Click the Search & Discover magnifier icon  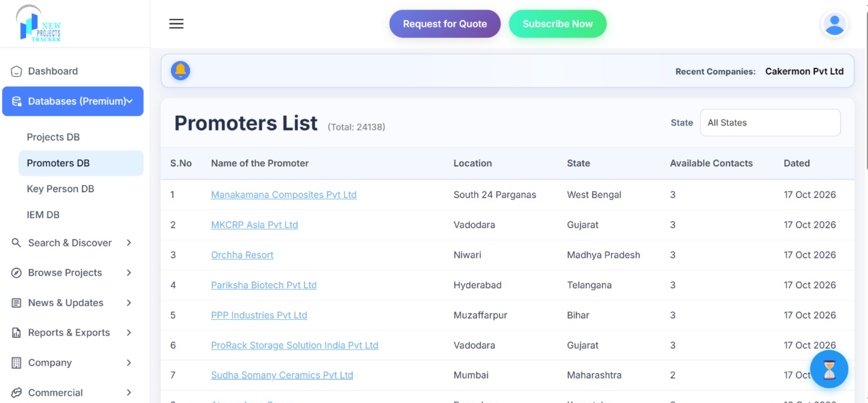(16, 243)
